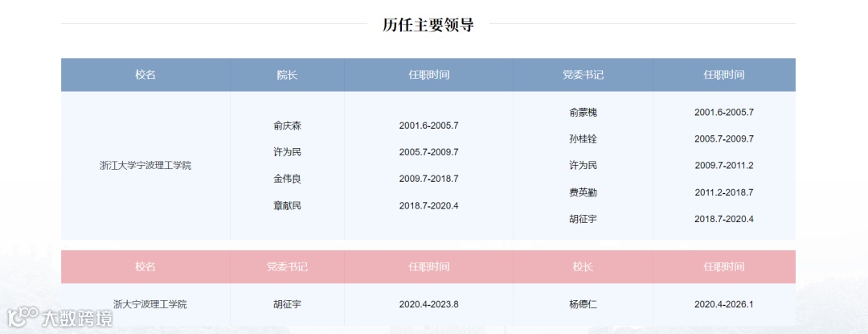This screenshot has width=868, height=334.
Task: Select the name 金伟良
Action: pos(287,179)
